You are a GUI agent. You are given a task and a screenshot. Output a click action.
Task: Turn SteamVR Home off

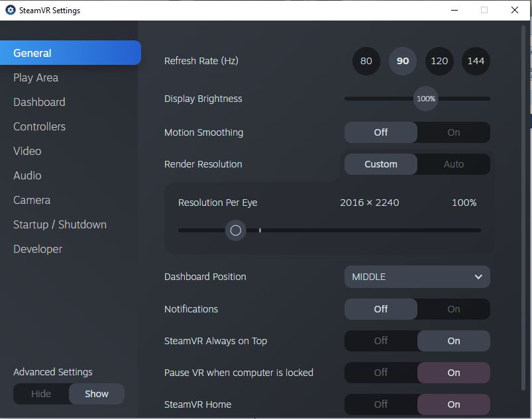(381, 404)
